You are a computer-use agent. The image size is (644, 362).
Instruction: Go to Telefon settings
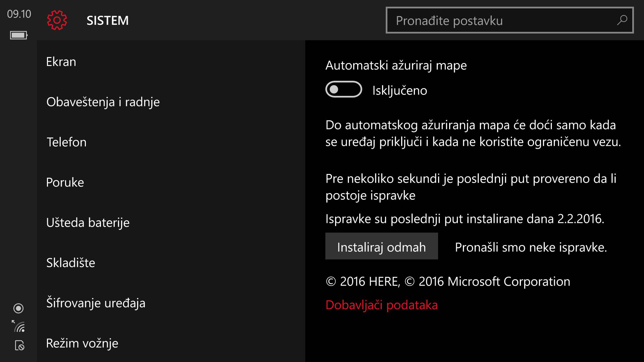pos(66,142)
